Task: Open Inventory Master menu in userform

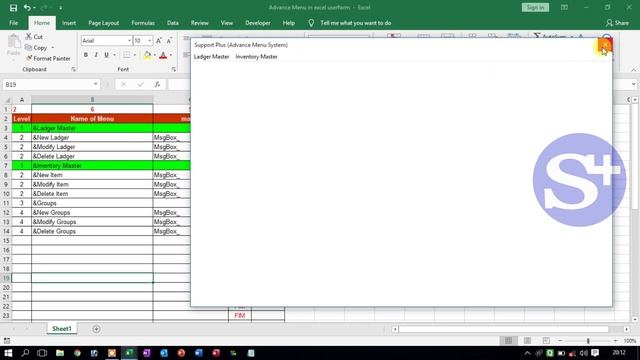Action: pos(256,57)
